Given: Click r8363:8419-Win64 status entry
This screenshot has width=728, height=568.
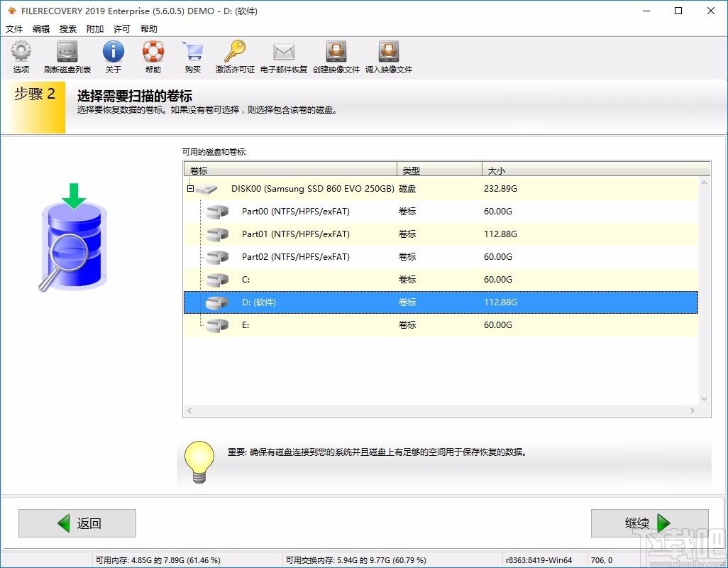Looking at the screenshot, I should [x=539, y=560].
